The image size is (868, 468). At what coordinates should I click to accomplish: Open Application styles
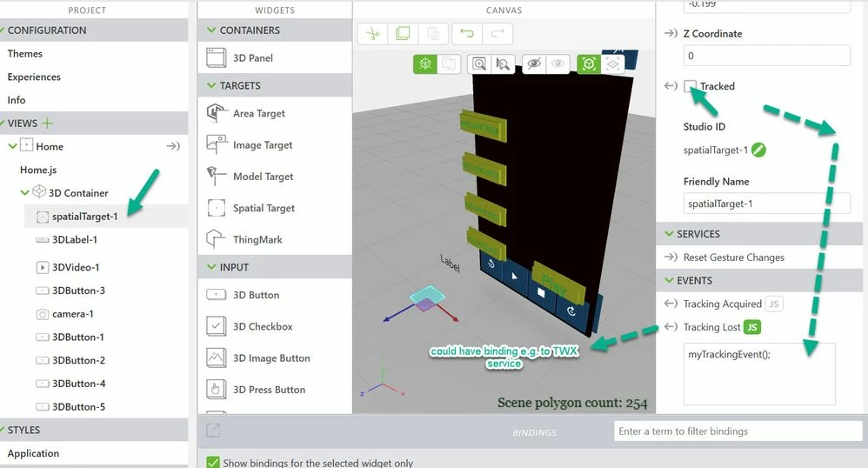33,453
